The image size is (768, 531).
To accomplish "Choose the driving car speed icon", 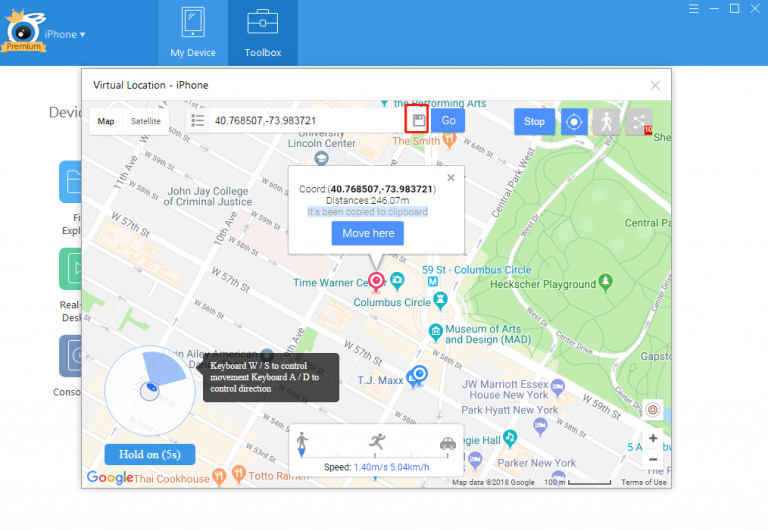I will tap(447, 443).
